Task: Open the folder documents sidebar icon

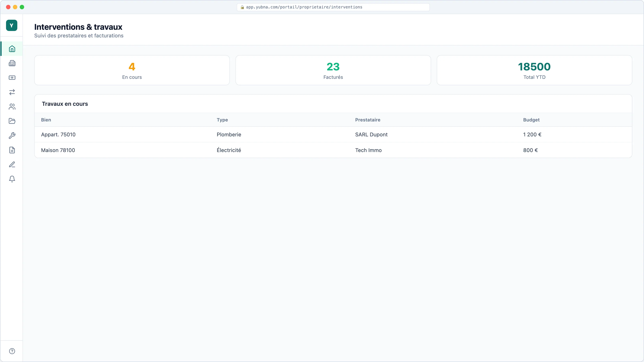Action: tap(12, 121)
